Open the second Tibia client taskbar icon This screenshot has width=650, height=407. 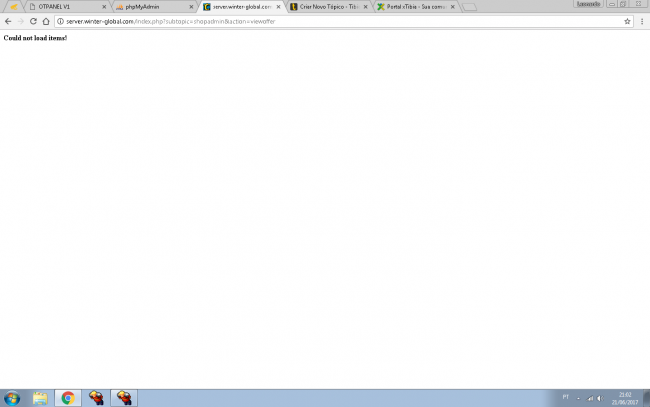pyautogui.click(x=124, y=398)
